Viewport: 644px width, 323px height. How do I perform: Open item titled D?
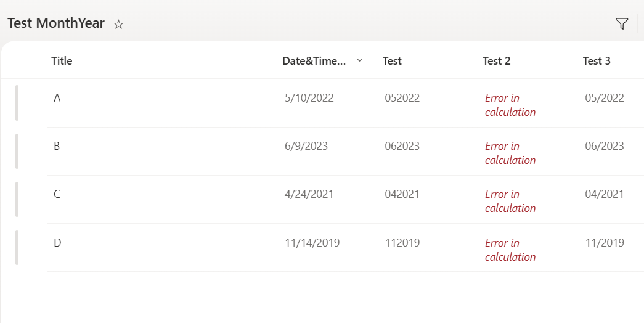(57, 242)
